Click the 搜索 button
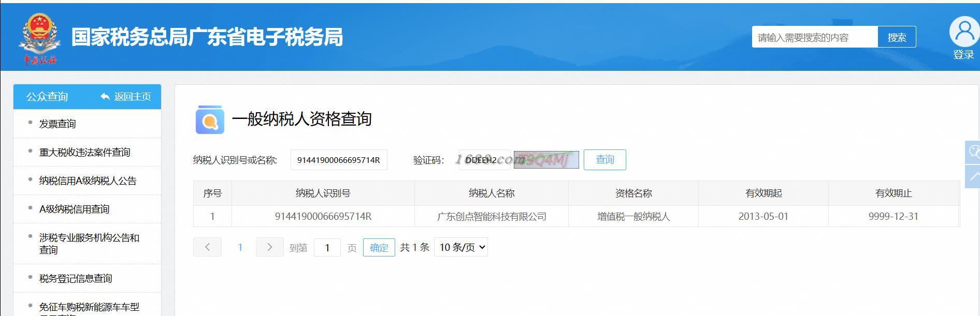Viewport: 980px width, 316px height. coord(897,37)
